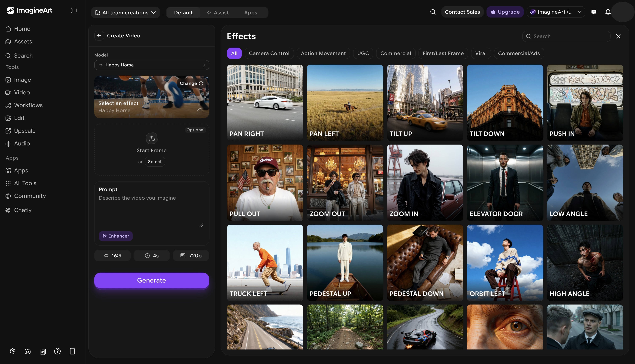Open the help question mark icon
Image resolution: width=635 pixels, height=364 pixels.
pyautogui.click(x=57, y=351)
